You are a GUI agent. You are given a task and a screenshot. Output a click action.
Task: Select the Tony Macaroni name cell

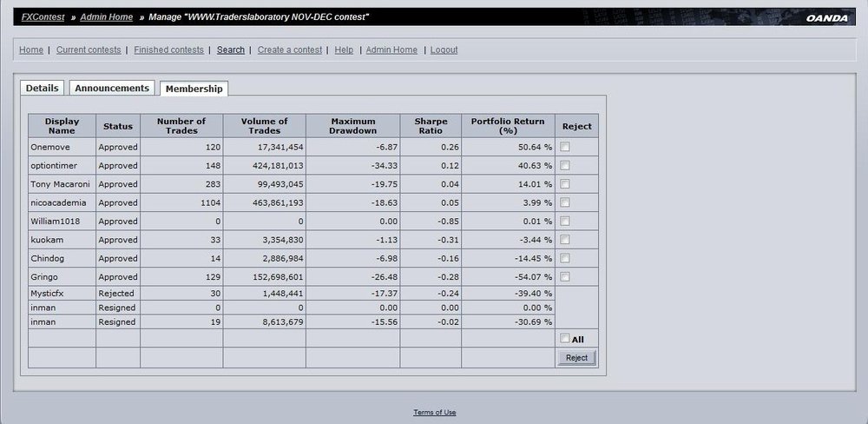tap(62, 184)
